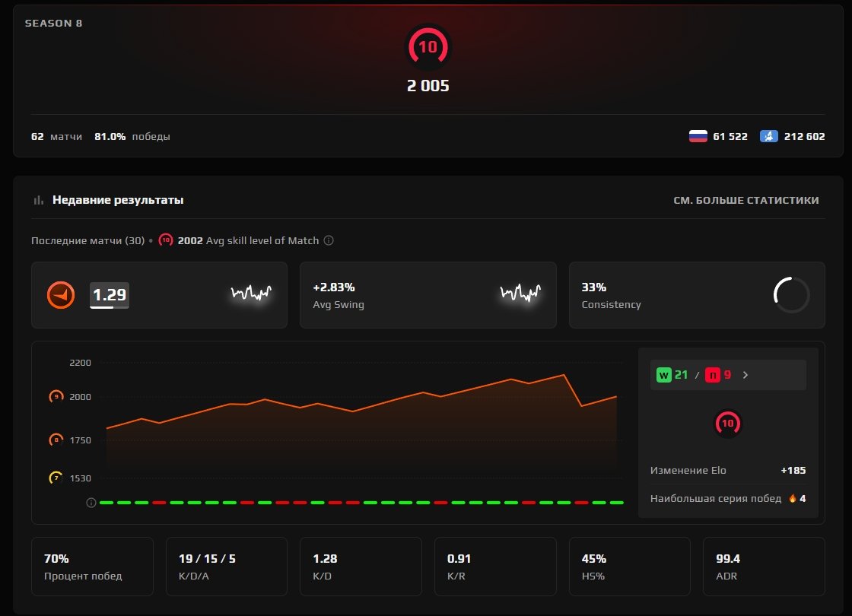Open СМ. БОЛЬШЕ СТАТИСТИКИ link
Screen dimensions: 852x616
746,201
